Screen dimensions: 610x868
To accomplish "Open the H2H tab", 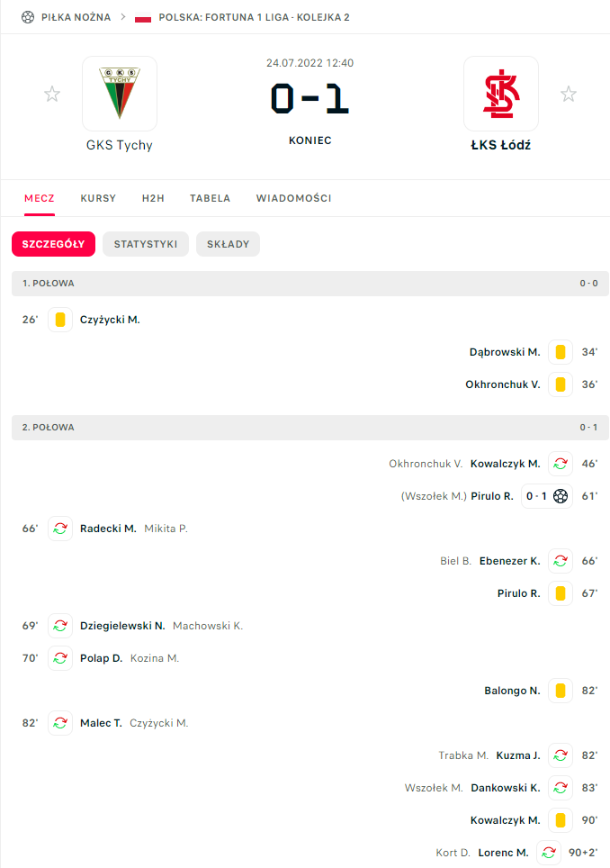I will click(x=153, y=198).
